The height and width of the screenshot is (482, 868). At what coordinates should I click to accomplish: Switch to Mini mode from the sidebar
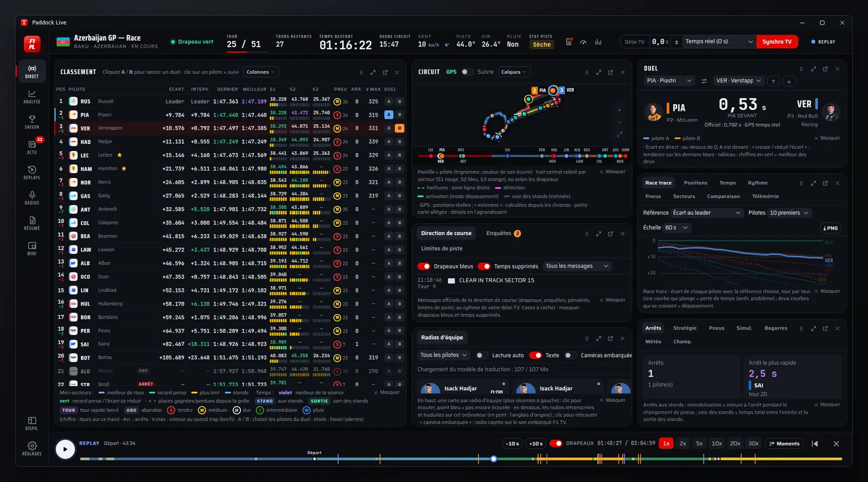point(32,248)
